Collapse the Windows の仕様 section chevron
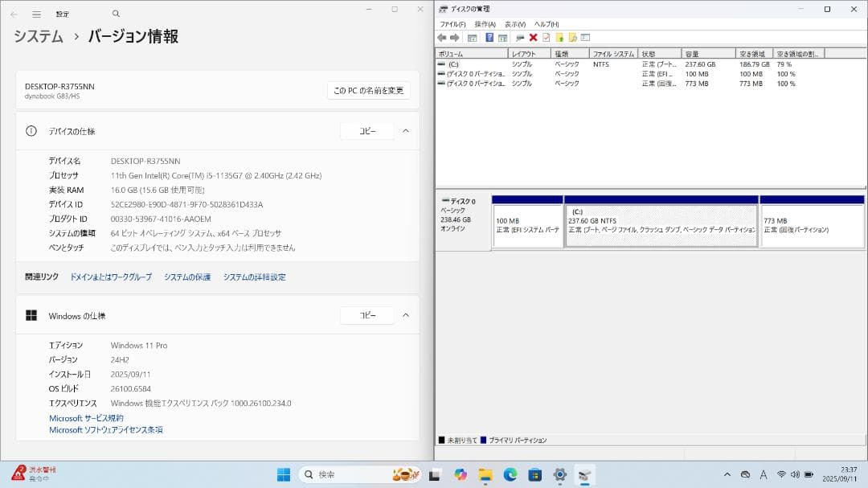This screenshot has width=868, height=488. pos(406,315)
